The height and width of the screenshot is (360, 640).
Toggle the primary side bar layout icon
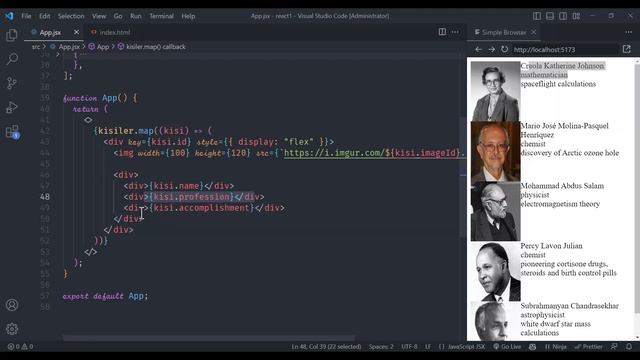537,16
